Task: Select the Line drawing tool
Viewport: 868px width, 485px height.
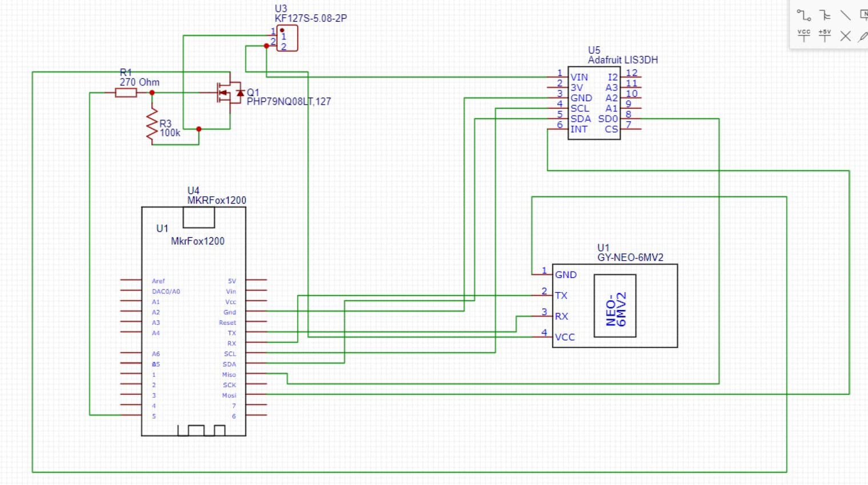Action: point(846,15)
